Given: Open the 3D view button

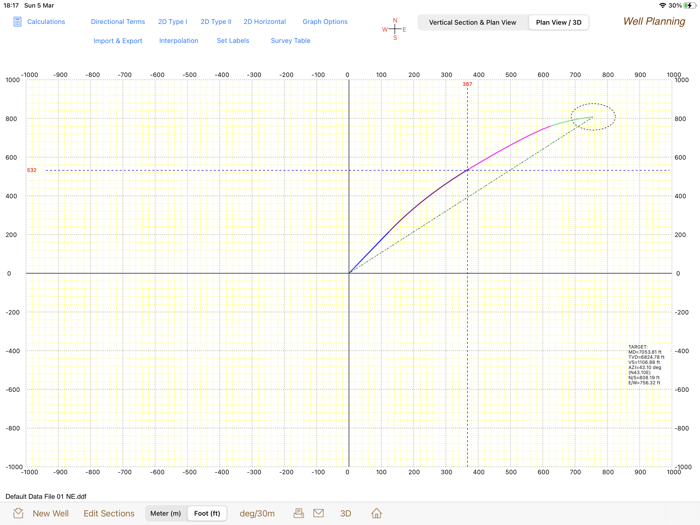Looking at the screenshot, I should click(x=346, y=513).
